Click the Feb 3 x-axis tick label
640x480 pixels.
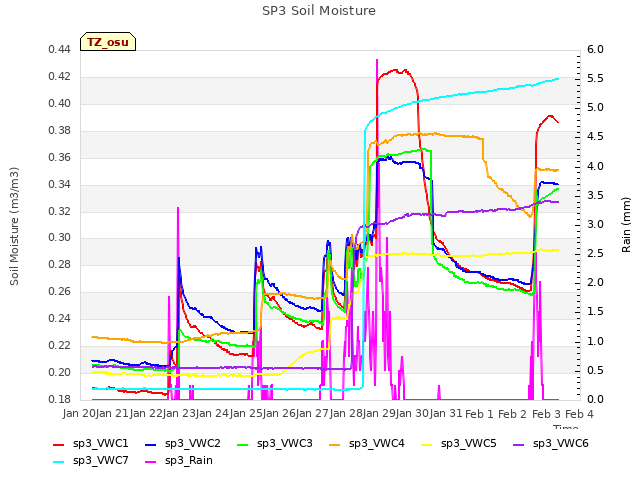[547, 414]
